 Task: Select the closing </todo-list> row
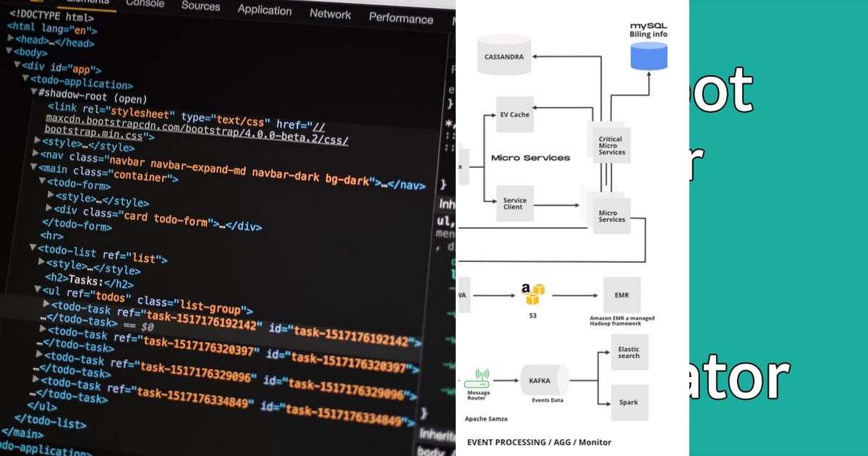[x=51, y=421]
